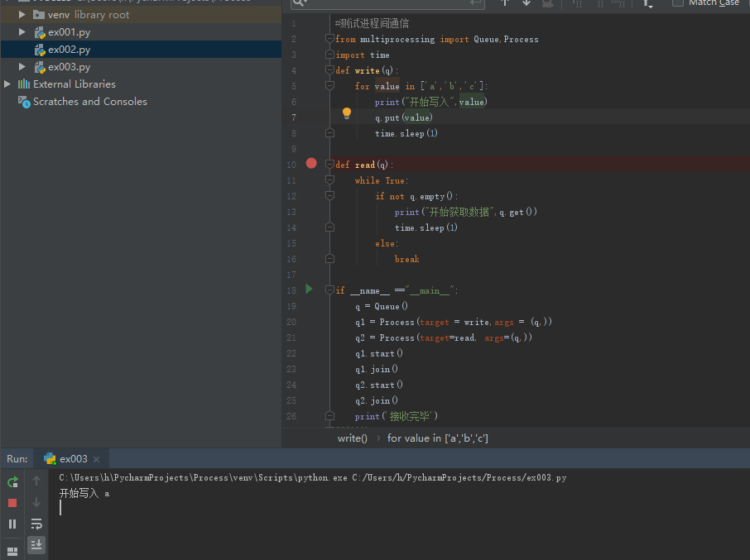Click the '#测试进程间通信' comment line
Viewport: 750px width, 560px height.
coord(373,23)
